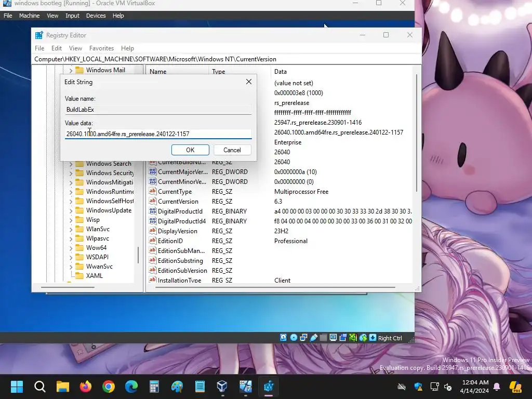The height and width of the screenshot is (399, 532).
Task: Open Notepad from the taskbar
Action: [200, 387]
